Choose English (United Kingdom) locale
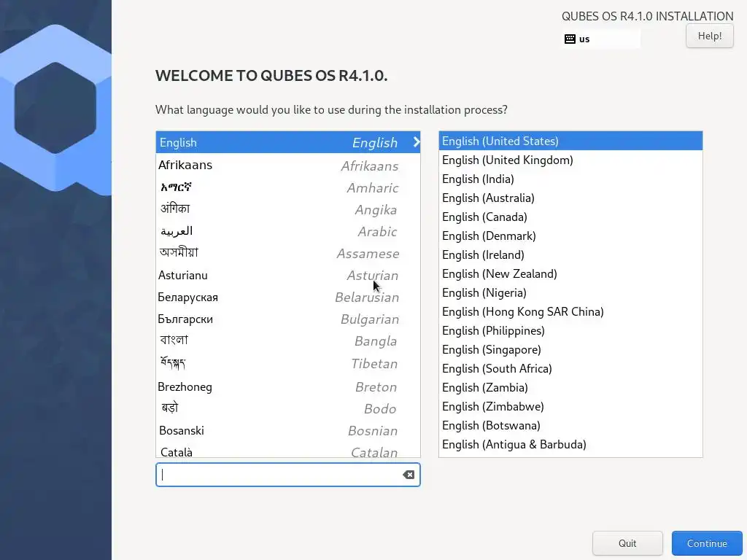Image resolution: width=747 pixels, height=560 pixels. 570,160
